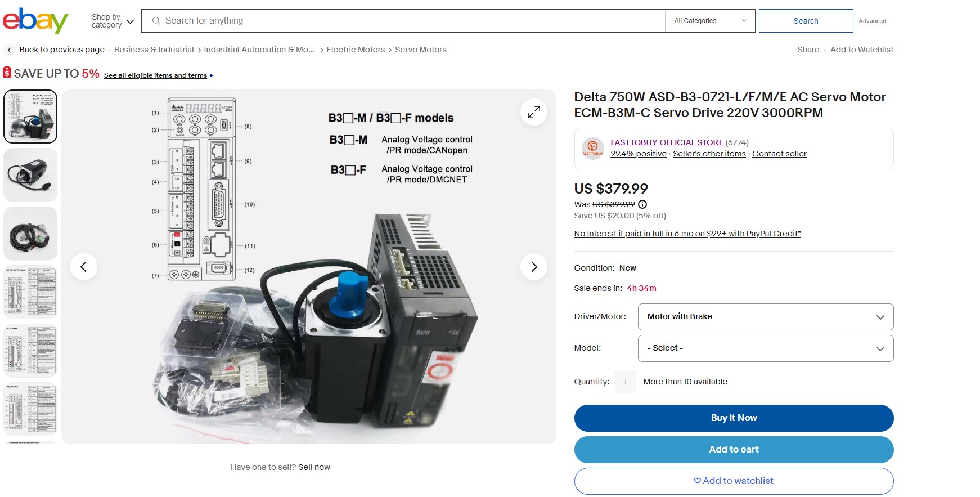Expand the Driver/Motor selection dropdown
This screenshot has height=497, width=980.
point(766,317)
